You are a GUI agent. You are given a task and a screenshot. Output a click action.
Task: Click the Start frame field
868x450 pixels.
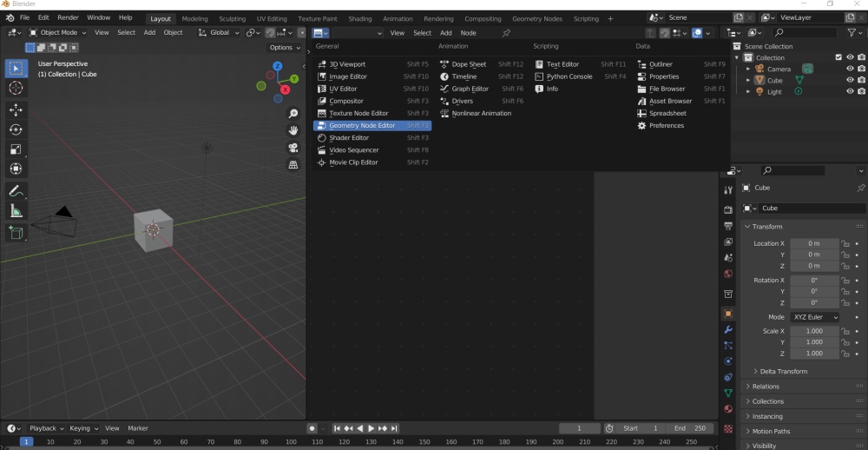point(640,428)
